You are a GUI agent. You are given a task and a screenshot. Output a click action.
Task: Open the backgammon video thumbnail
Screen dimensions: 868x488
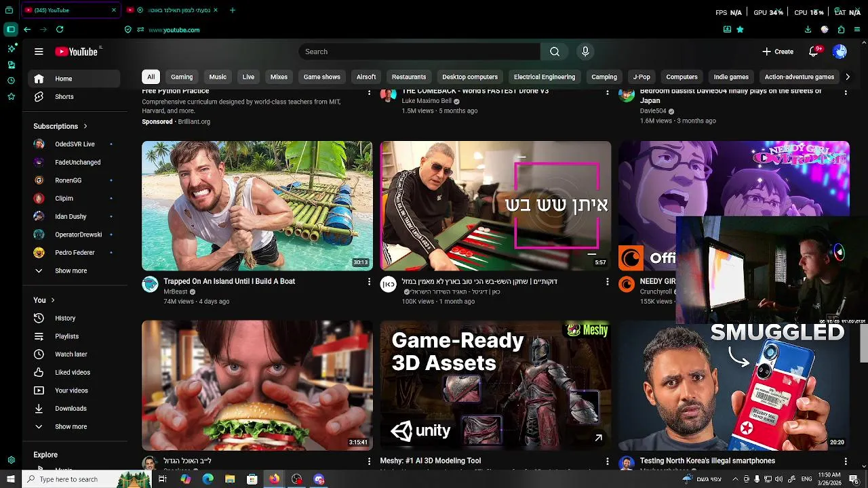(x=496, y=206)
